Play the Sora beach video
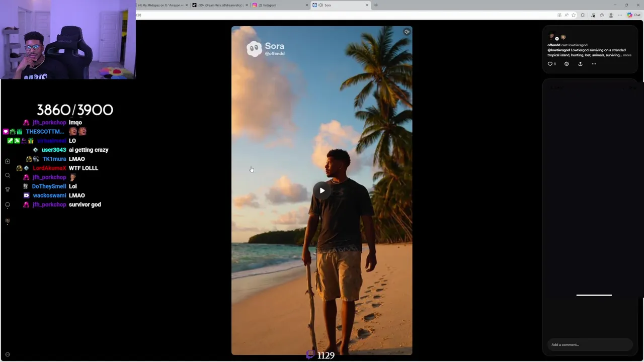 pos(322,191)
